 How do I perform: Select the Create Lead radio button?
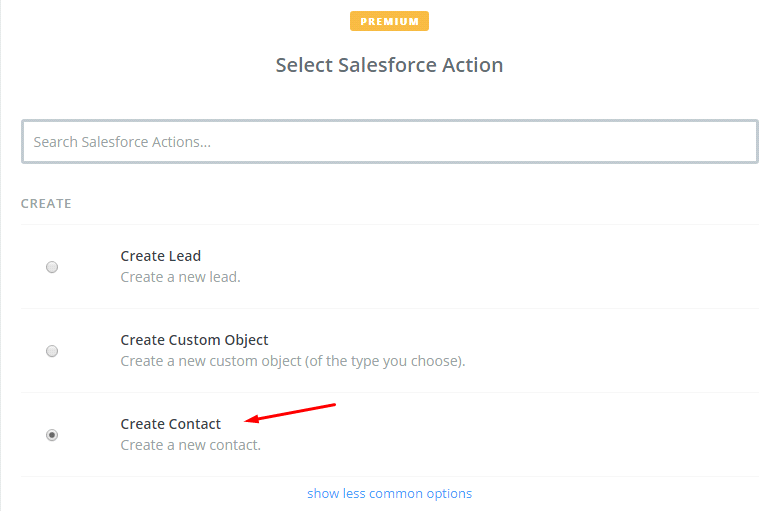click(52, 267)
